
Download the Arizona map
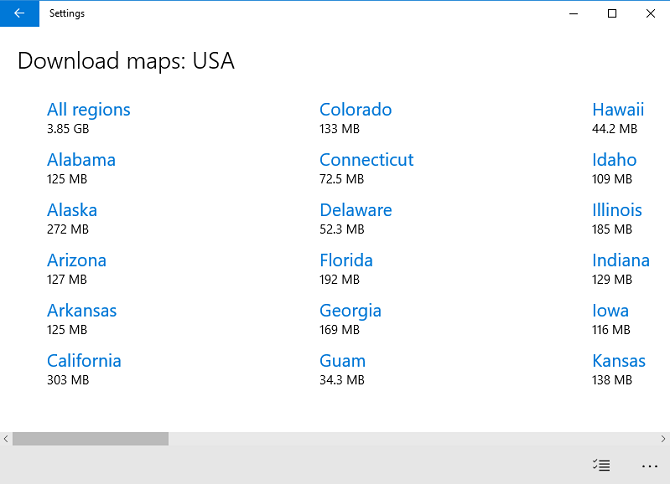(77, 261)
